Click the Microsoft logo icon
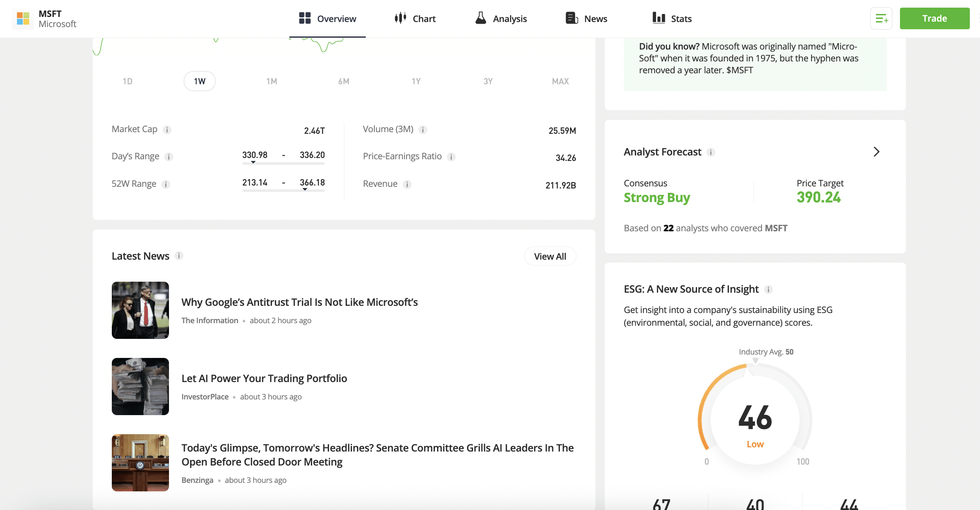980x510 pixels. click(23, 19)
